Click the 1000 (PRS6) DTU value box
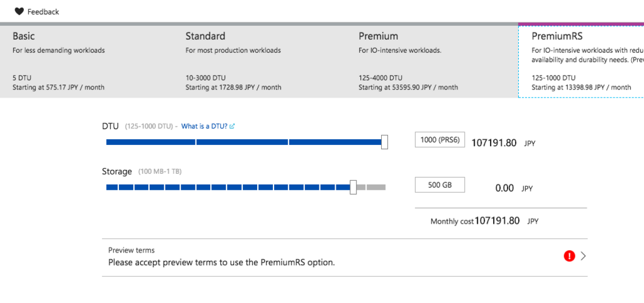This screenshot has height=303, width=644. click(440, 140)
